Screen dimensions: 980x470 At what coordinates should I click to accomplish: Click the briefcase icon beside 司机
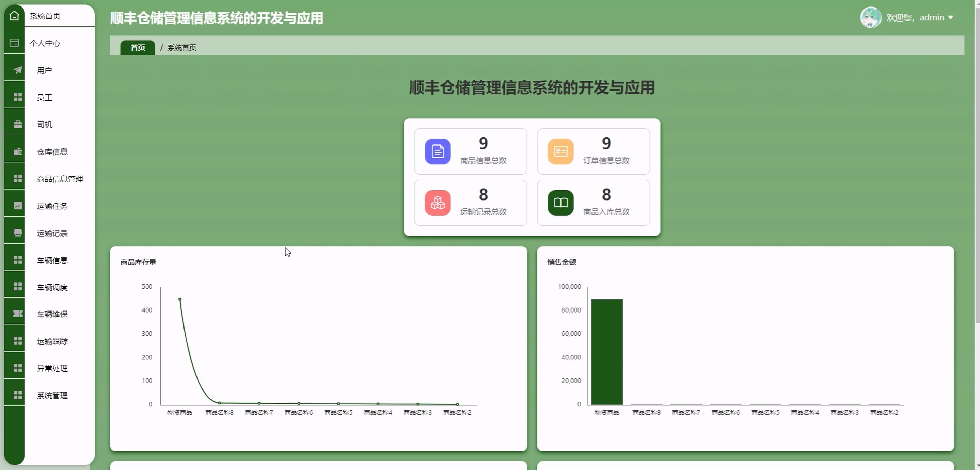pos(17,124)
